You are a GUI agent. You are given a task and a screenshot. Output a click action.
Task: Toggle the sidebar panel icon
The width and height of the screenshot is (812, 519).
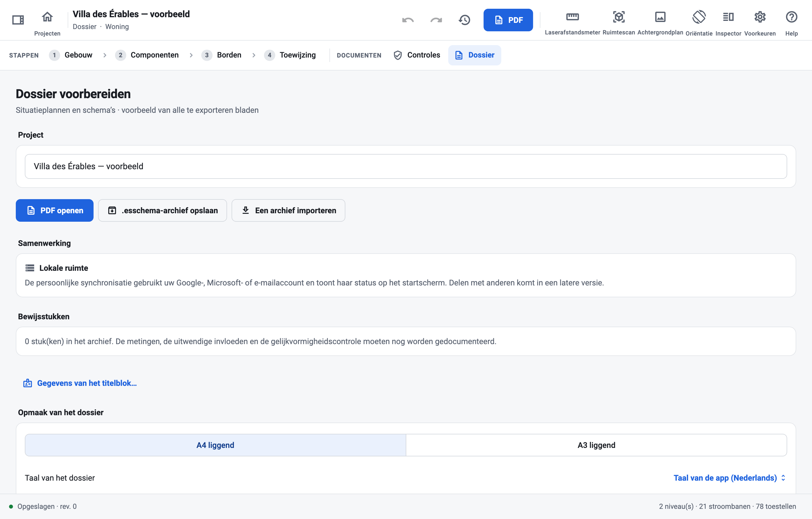pyautogui.click(x=18, y=20)
